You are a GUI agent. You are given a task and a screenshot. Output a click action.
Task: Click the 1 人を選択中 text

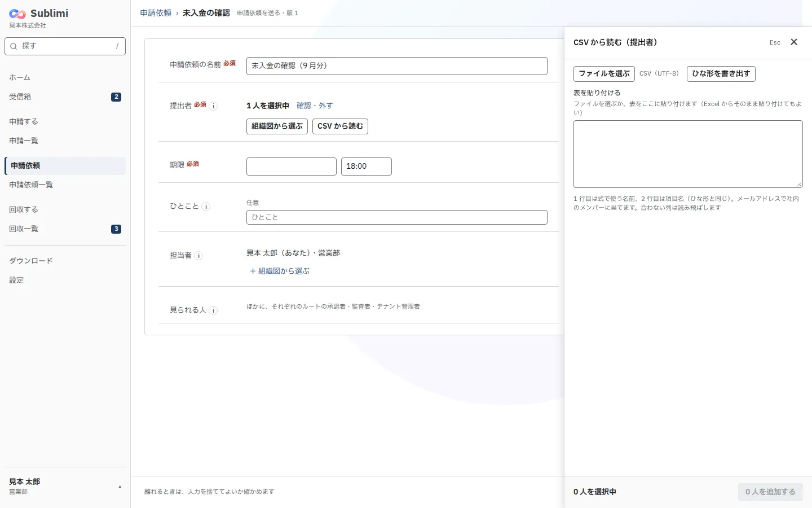(x=268, y=106)
